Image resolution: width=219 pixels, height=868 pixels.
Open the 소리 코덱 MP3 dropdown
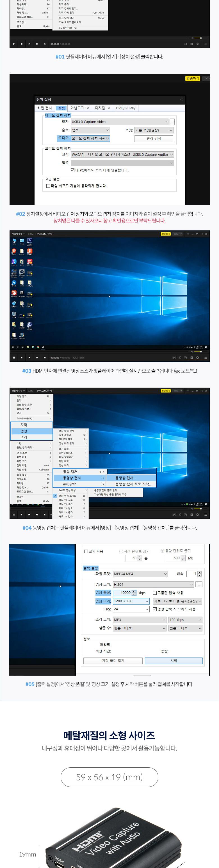point(140,620)
